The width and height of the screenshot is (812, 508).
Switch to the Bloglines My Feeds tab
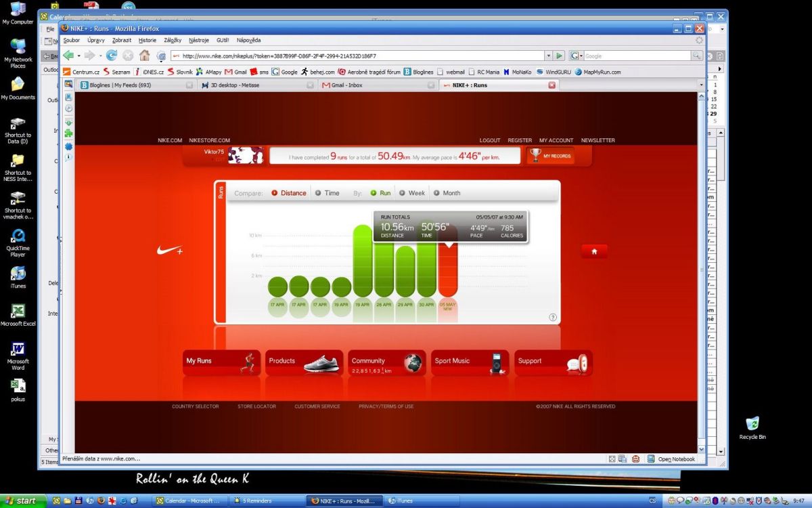click(x=137, y=85)
